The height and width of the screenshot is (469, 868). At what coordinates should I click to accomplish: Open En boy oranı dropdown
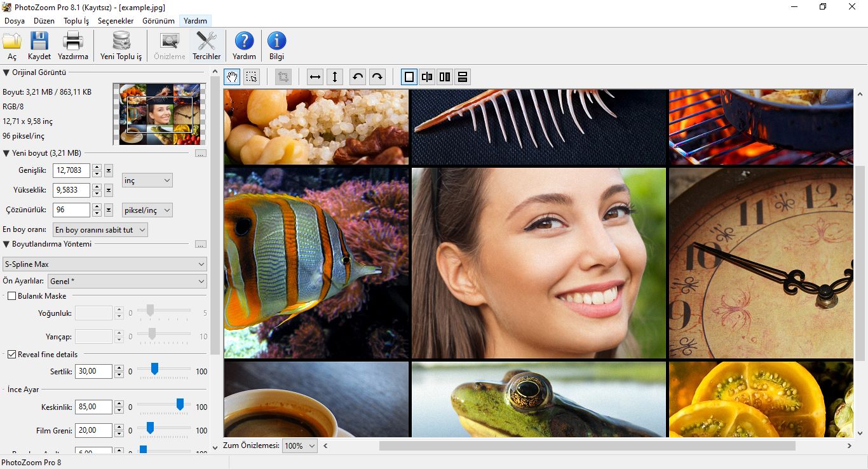pyautogui.click(x=100, y=229)
